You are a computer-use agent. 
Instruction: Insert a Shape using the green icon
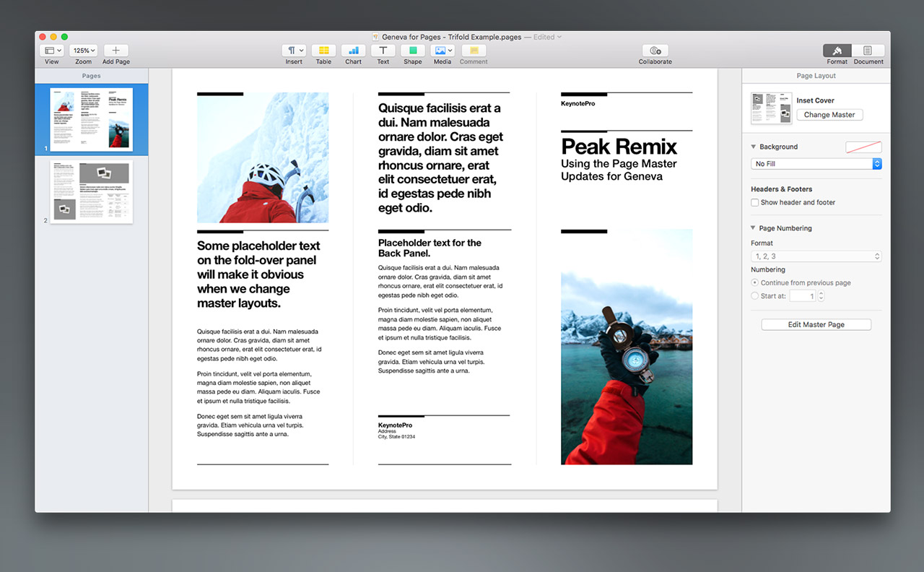point(413,51)
